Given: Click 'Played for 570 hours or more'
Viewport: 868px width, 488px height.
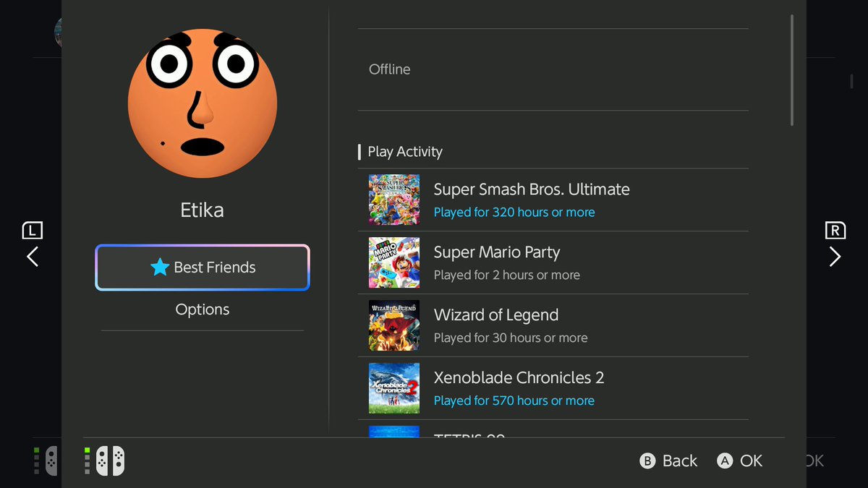Looking at the screenshot, I should click(x=514, y=401).
